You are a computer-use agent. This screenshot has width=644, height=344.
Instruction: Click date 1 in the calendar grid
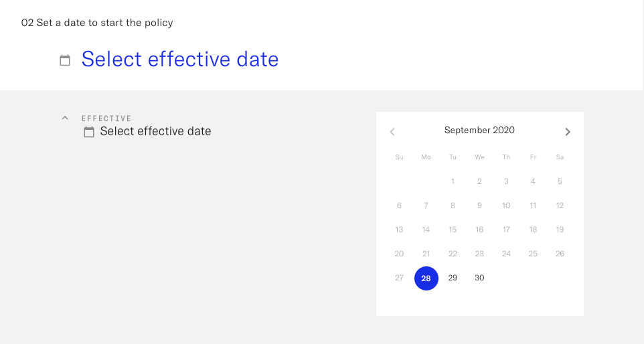pyautogui.click(x=453, y=181)
